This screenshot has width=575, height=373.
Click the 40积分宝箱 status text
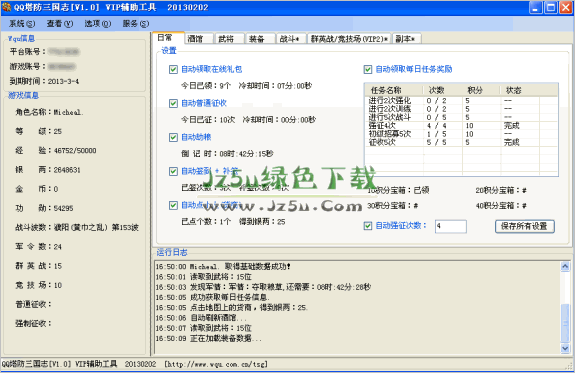501,206
